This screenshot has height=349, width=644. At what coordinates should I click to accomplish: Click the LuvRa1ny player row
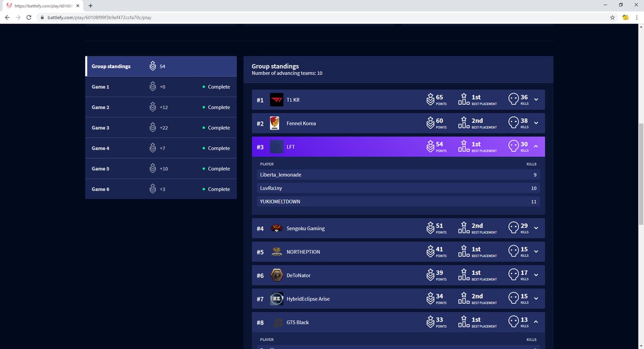398,188
